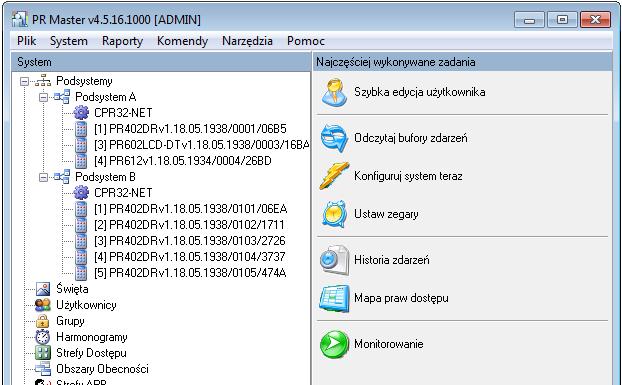Select [4] PR612v1.18.05.1934/0004/26BD
The image size is (622, 385).
pyautogui.click(x=183, y=161)
